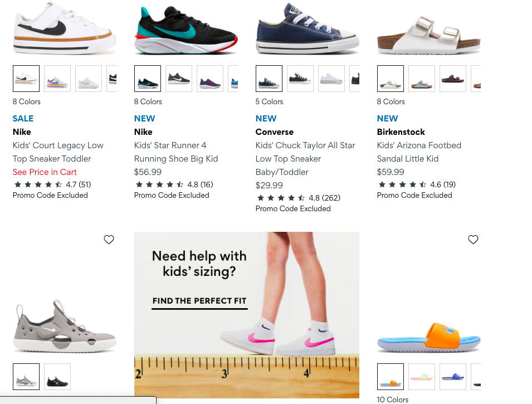532x404 pixels.
Task: Click the navy Converse sneaker image
Action: coord(307,28)
